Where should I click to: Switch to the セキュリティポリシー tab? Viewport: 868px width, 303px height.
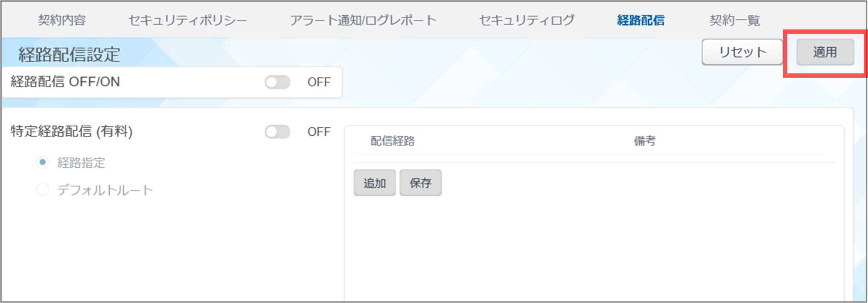tap(187, 20)
